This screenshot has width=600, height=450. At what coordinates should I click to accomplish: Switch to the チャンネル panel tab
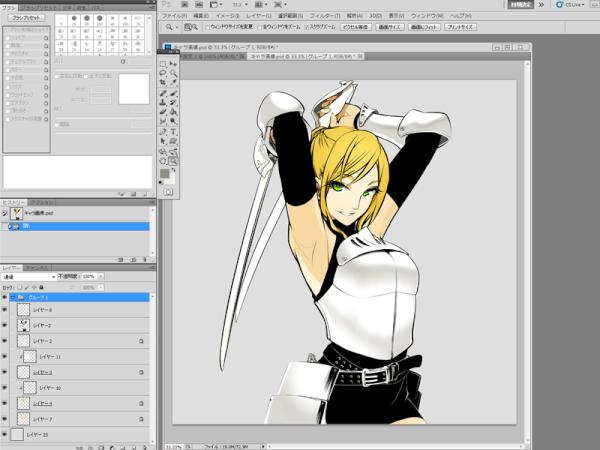[x=38, y=268]
